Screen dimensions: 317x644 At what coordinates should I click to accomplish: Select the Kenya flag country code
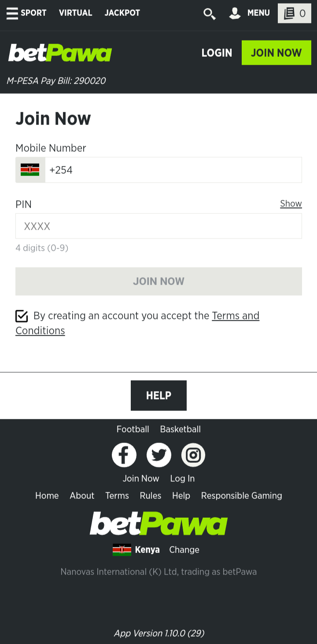pos(30,170)
